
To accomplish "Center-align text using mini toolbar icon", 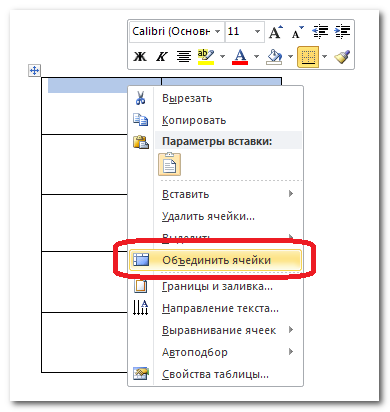I will [184, 57].
